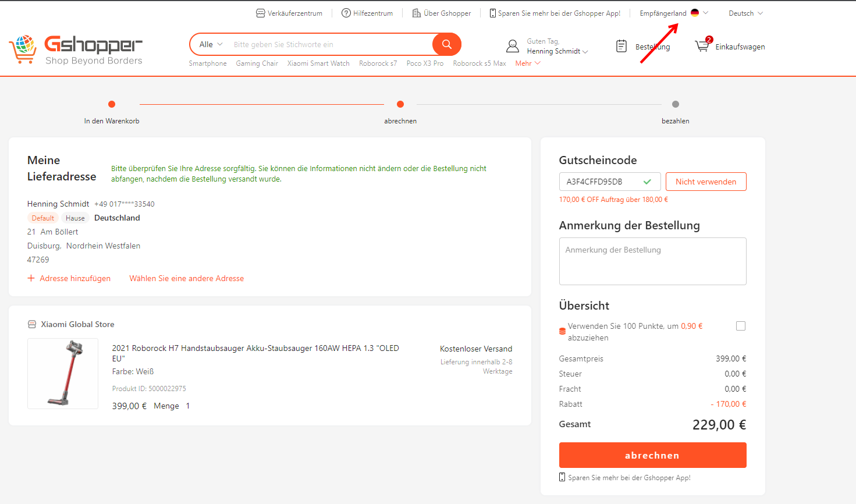Click '170,00 € OFF Auftrag über 180,00 €'
The height and width of the screenshot is (504, 856).
click(x=613, y=200)
